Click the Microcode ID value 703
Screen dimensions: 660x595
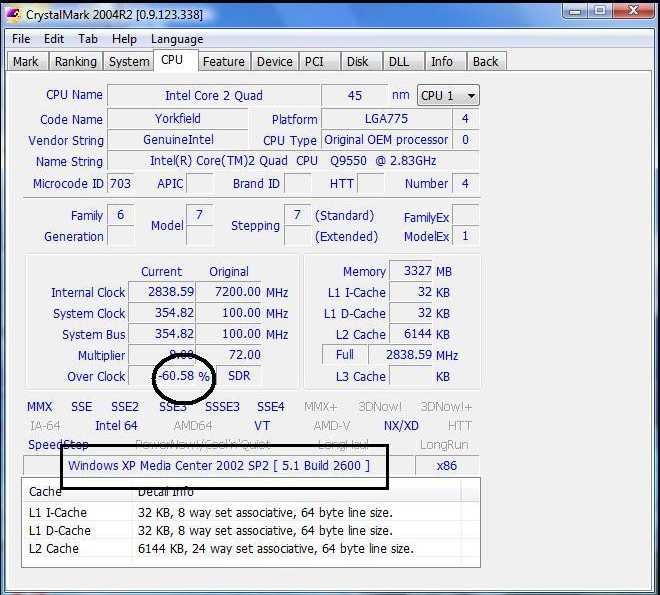tap(120, 183)
